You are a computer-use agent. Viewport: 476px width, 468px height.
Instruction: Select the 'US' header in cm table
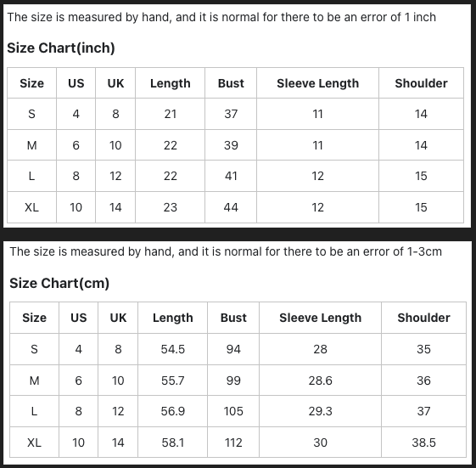[x=78, y=318]
